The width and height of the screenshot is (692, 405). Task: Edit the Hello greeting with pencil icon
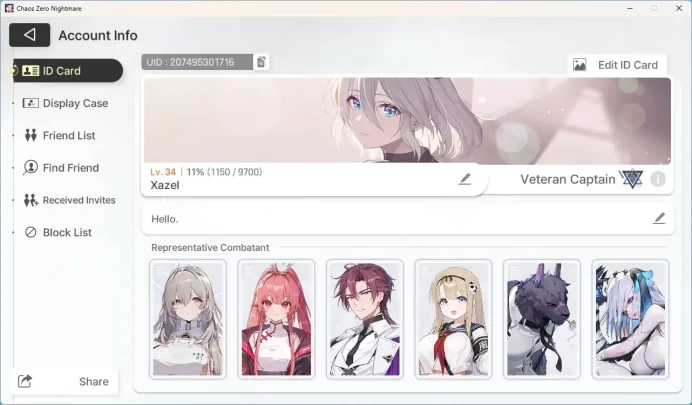pyautogui.click(x=659, y=218)
